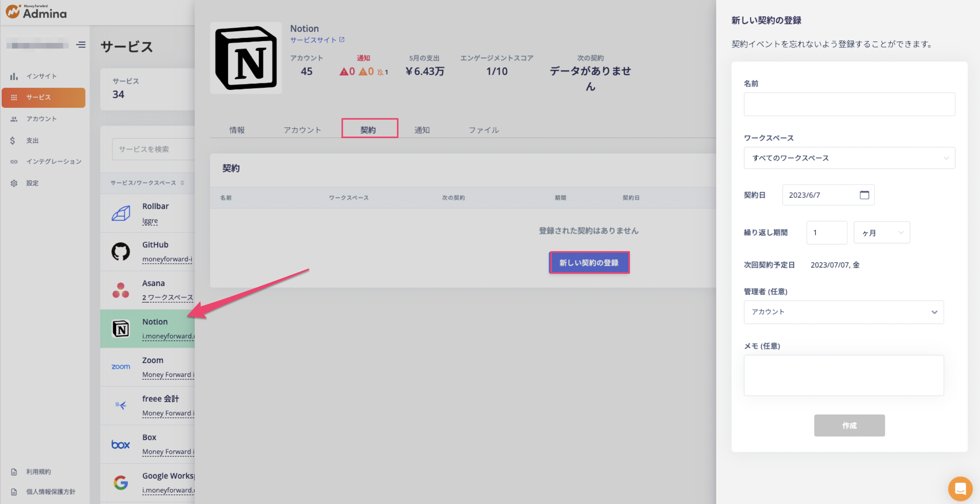Viewport: 980px width, 504px height.
Task: Switch to the 通知 tab
Action: (422, 130)
